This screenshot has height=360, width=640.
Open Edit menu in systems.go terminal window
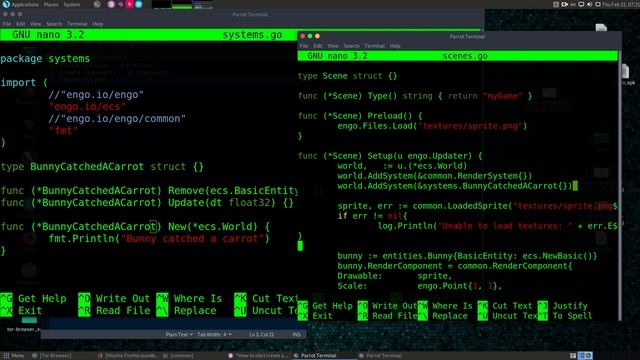pyautogui.click(x=20, y=24)
